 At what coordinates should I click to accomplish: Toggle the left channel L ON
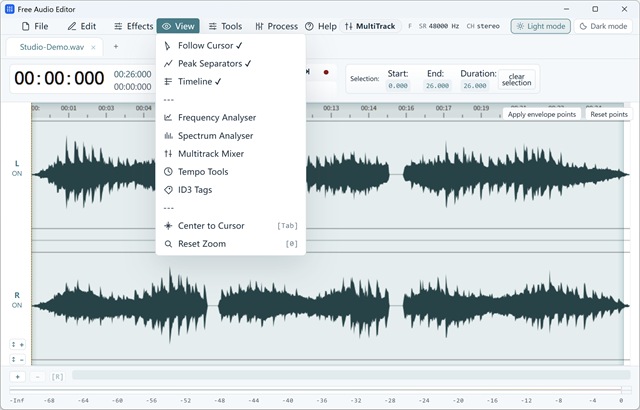[x=17, y=168]
